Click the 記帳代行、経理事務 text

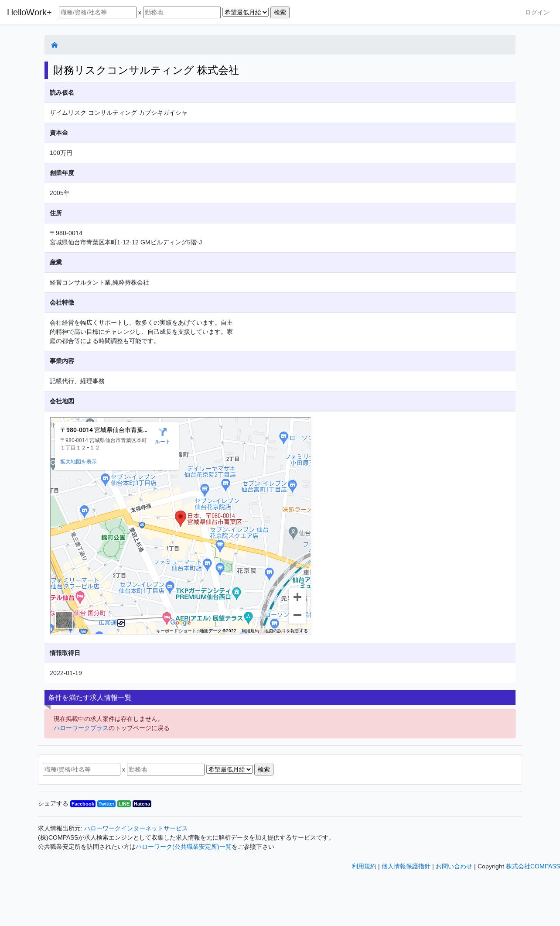[x=77, y=381]
